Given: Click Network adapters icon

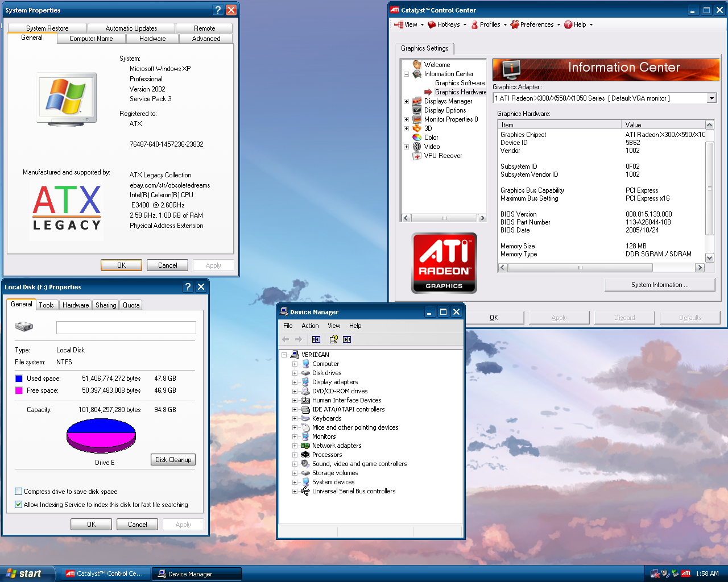Looking at the screenshot, I should pos(305,446).
